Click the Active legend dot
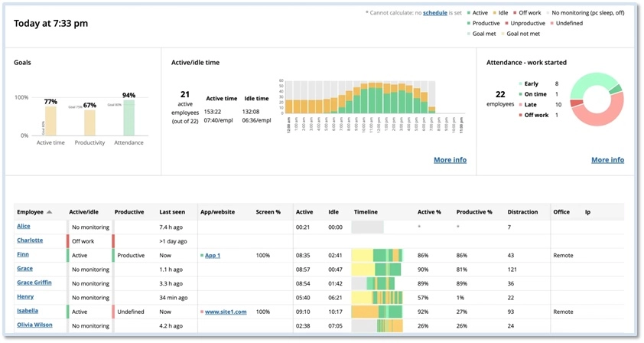644x343 pixels. click(x=468, y=13)
